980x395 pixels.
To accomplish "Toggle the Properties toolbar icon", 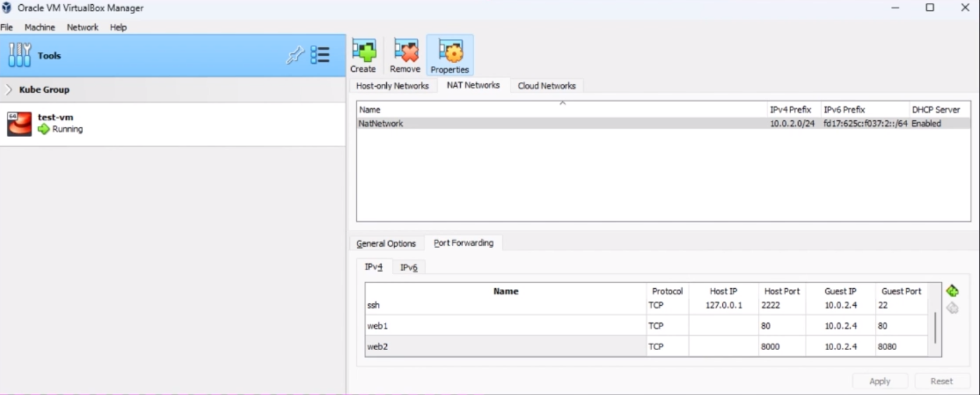I will (449, 56).
